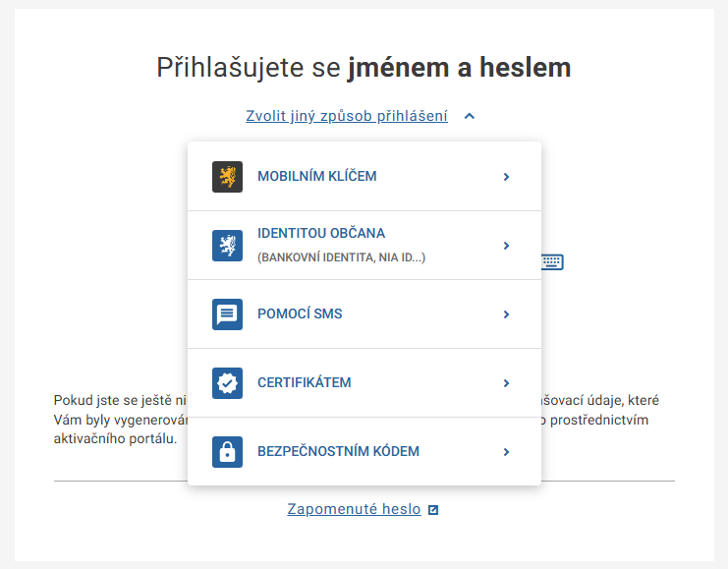
Task: Open the Zapomenuté heslo link
Action: pos(354,509)
